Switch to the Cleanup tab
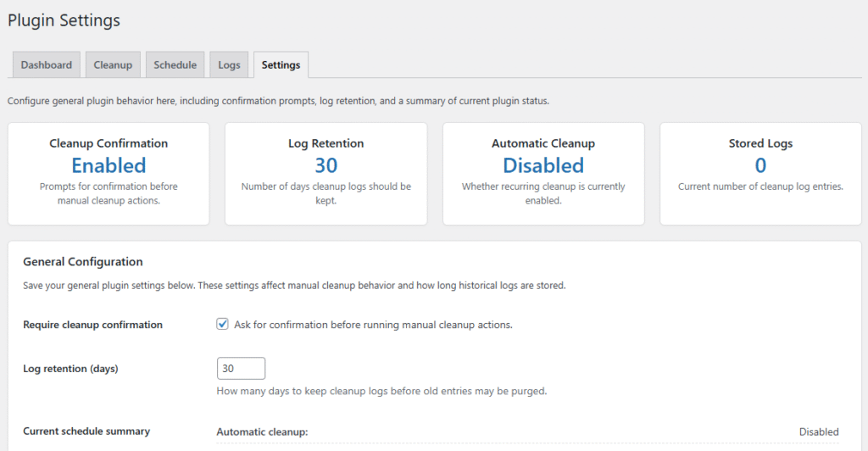The height and width of the screenshot is (451, 868). pos(113,65)
